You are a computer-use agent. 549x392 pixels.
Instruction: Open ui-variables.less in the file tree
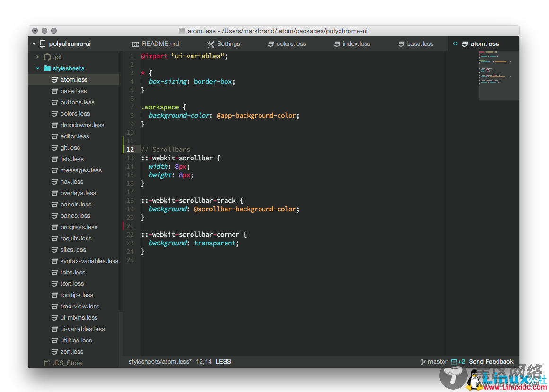(x=82, y=329)
